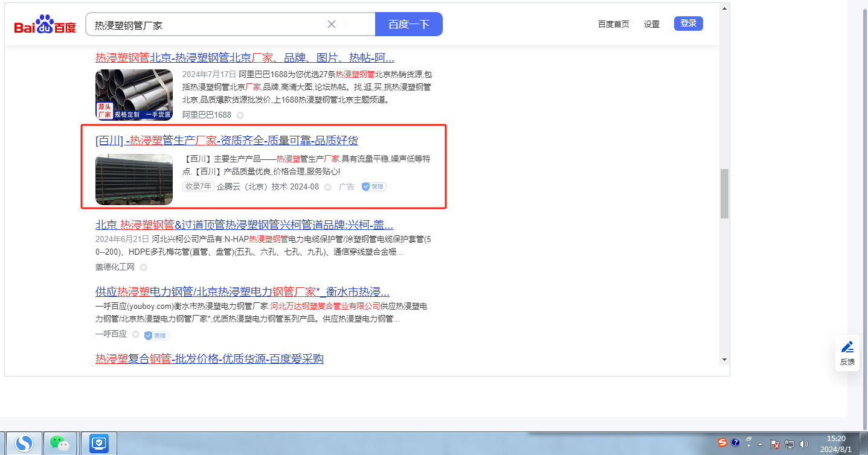Expand the arrow next to 阿里巴巴1688

(x=240, y=115)
